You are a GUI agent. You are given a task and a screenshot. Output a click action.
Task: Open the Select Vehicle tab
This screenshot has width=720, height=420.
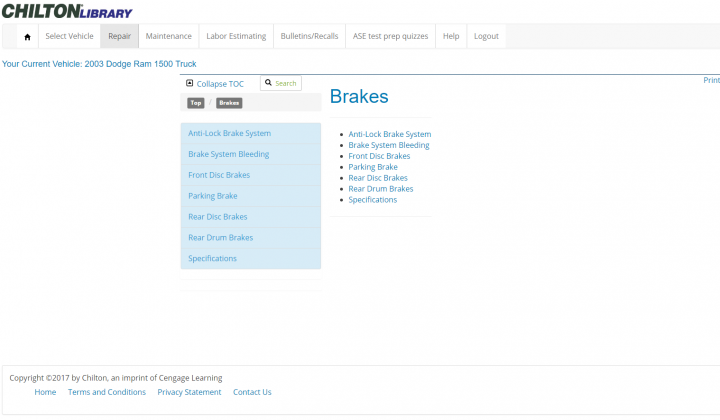[x=69, y=36]
